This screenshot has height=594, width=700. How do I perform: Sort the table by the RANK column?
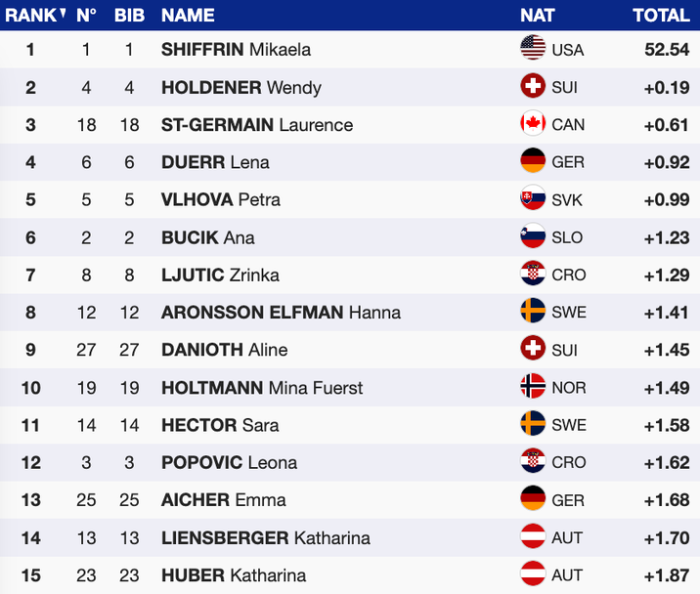tap(30, 15)
